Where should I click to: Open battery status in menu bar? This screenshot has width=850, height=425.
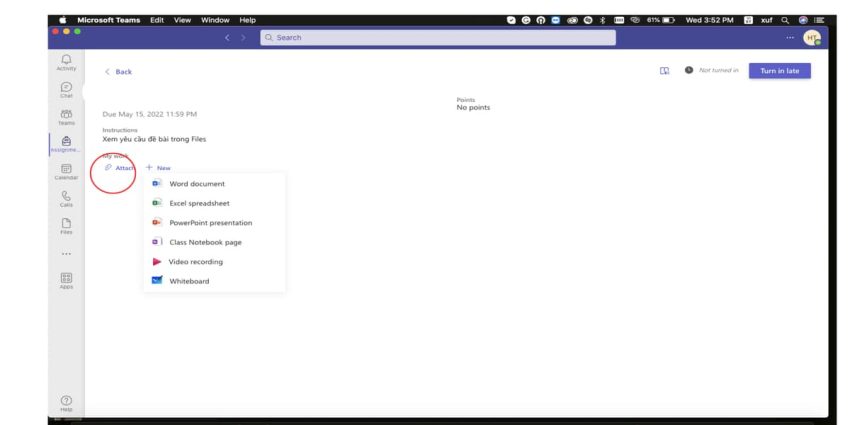pyautogui.click(x=660, y=20)
